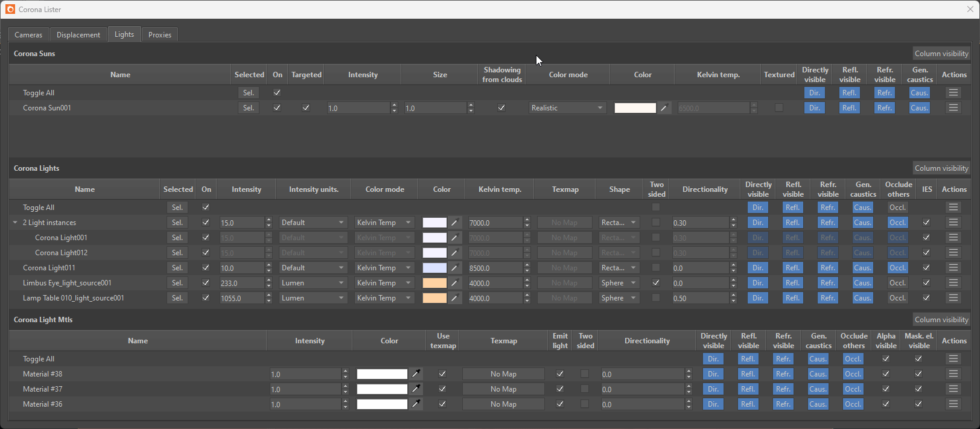Switch to the Displacement tab
Image resolution: width=980 pixels, height=429 pixels.
click(x=78, y=35)
